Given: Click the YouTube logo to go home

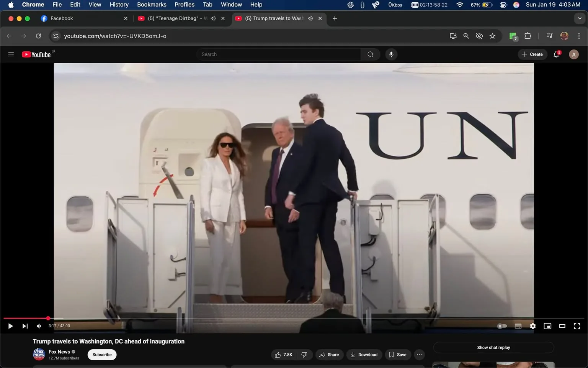Looking at the screenshot, I should [37, 54].
